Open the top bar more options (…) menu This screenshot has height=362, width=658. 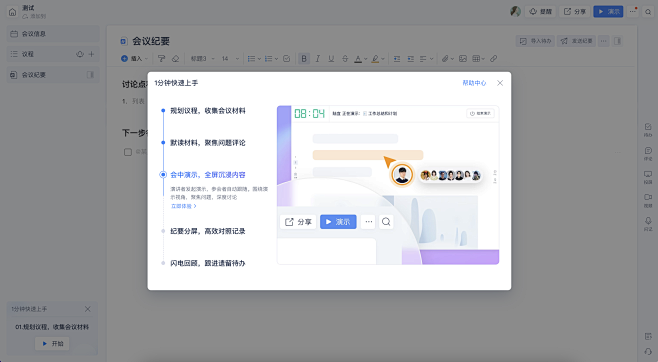point(633,11)
